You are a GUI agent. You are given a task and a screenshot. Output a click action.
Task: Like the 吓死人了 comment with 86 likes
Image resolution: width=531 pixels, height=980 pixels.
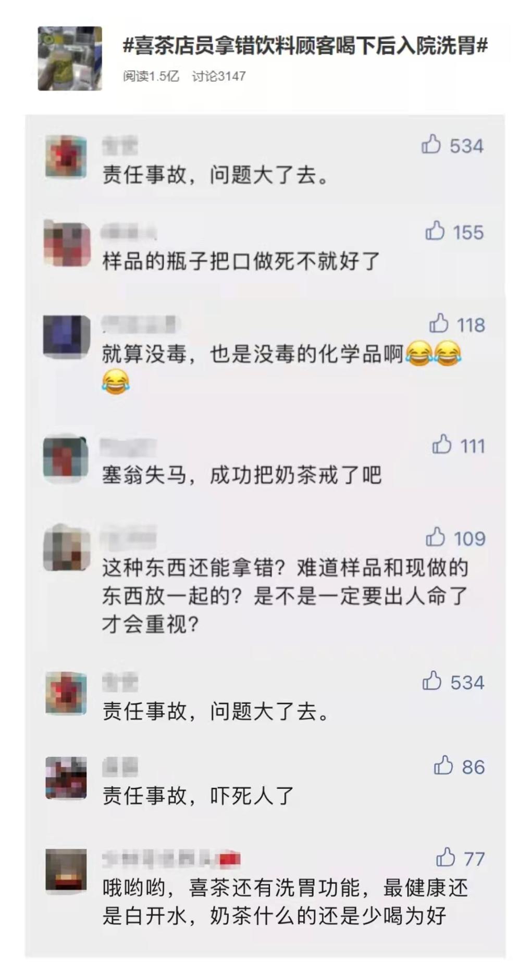tap(443, 765)
